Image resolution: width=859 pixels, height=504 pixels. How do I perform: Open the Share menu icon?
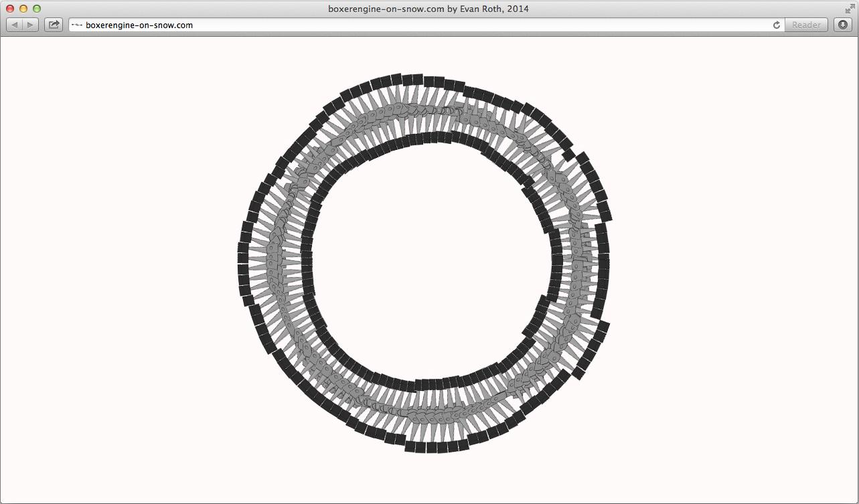click(x=54, y=25)
